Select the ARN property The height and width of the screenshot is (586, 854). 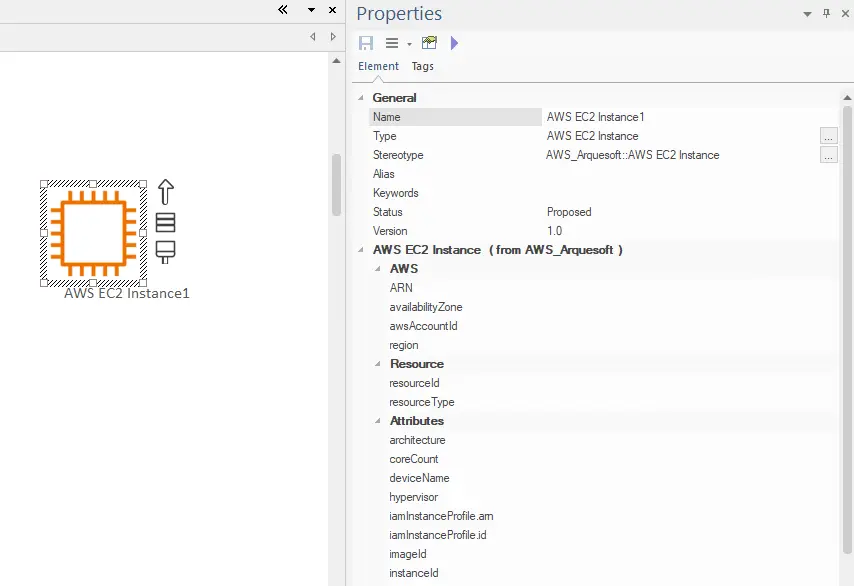click(x=401, y=288)
